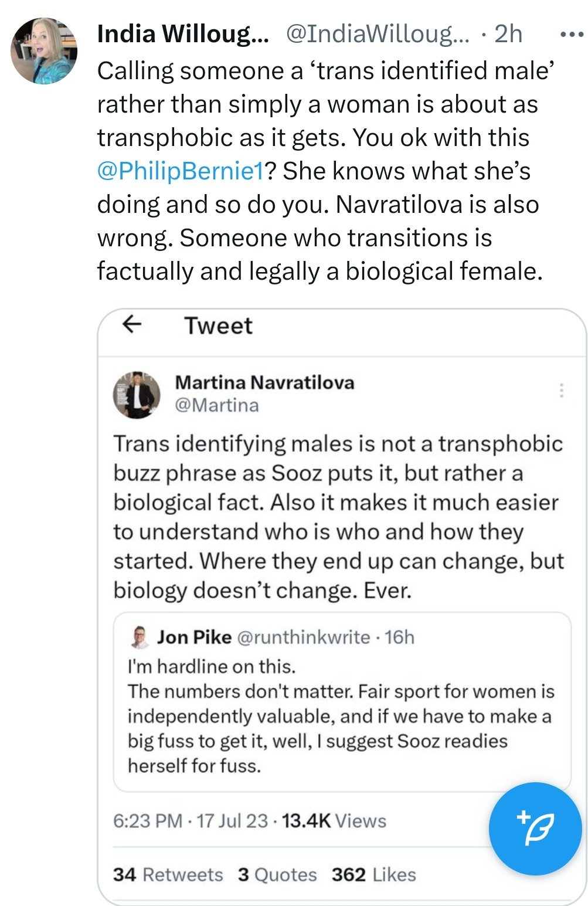Tap the blue compose tweet floating button
The height and width of the screenshot is (906, 588).
[x=535, y=828]
